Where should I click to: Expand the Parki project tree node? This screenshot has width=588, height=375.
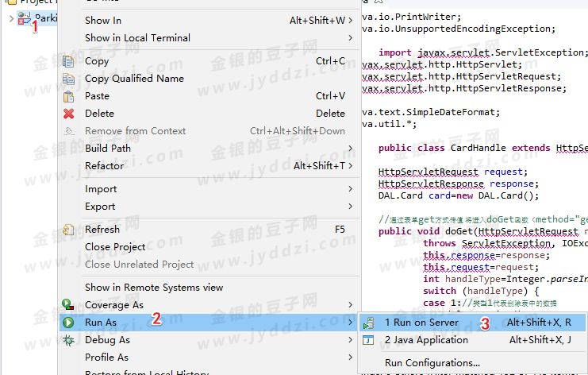pos(11,18)
